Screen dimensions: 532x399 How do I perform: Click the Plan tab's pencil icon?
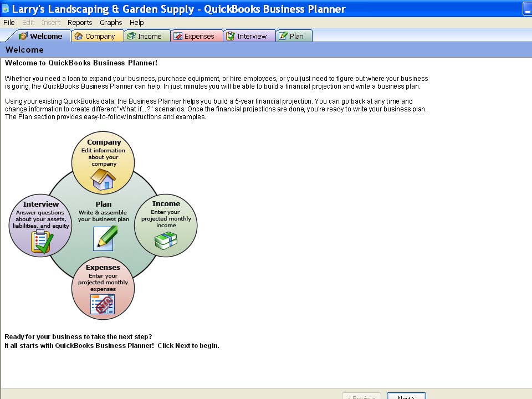click(x=283, y=36)
